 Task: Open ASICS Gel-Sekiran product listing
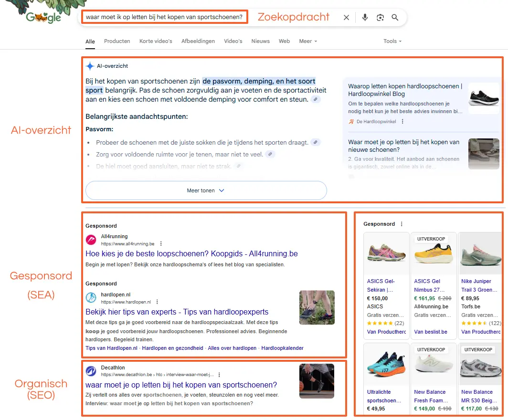coord(381,285)
